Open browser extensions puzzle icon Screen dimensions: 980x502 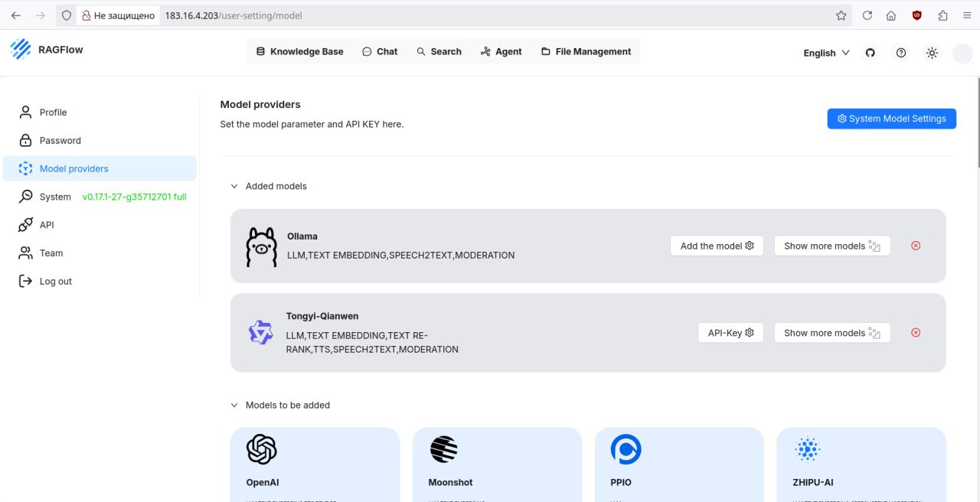coord(942,15)
